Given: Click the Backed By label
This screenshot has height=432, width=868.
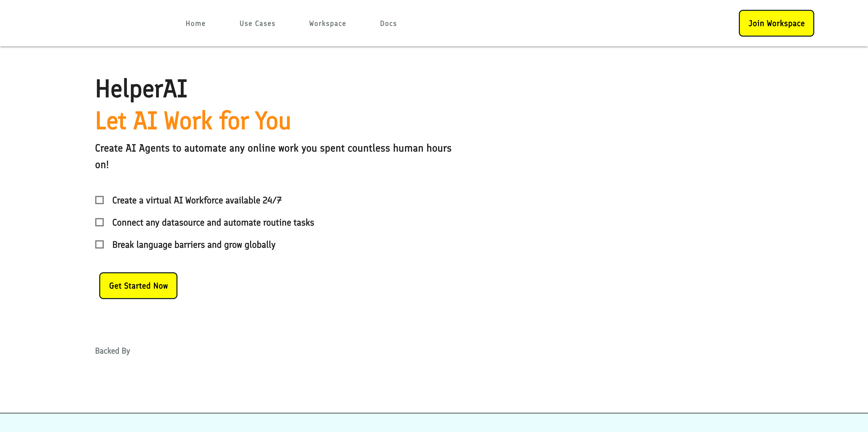Looking at the screenshot, I should click(x=112, y=351).
